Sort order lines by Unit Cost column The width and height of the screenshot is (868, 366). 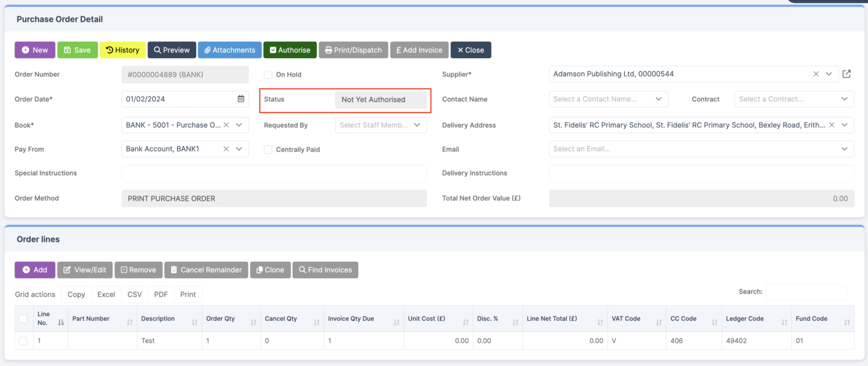[x=427, y=318]
